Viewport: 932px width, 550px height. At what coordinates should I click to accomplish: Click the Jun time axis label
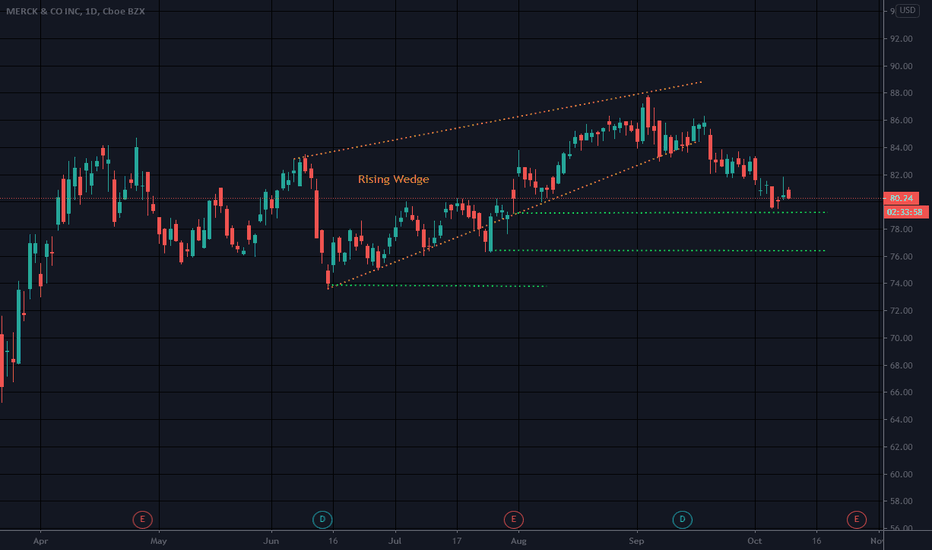[271, 541]
